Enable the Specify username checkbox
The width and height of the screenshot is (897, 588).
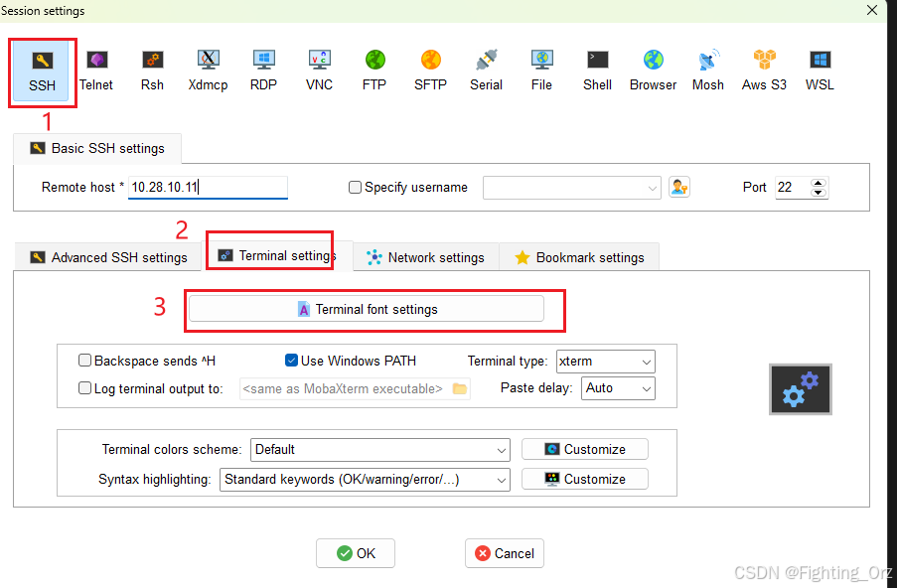[355, 188]
